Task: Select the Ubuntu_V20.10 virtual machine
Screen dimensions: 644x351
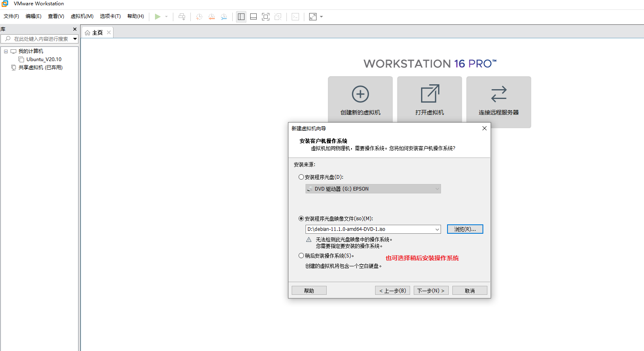Action: click(44, 59)
